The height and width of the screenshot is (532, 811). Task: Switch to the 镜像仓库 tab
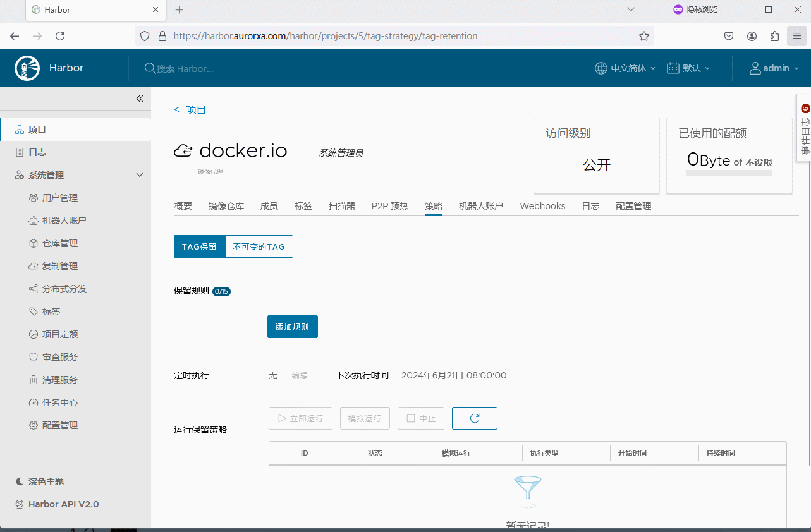coord(226,206)
